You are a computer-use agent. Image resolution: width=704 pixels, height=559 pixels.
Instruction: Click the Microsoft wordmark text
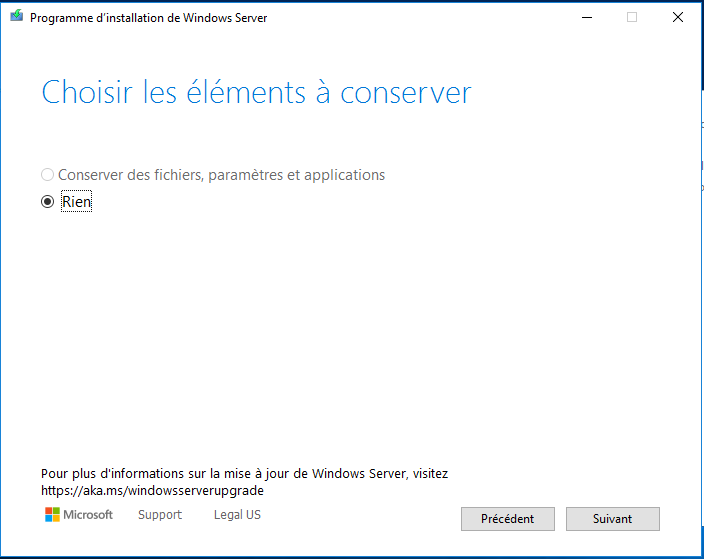tap(88, 515)
